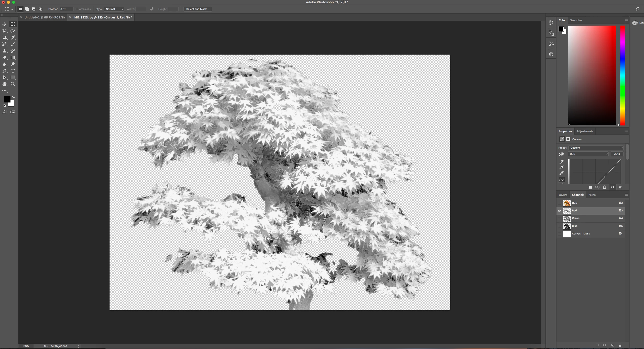This screenshot has height=349, width=644.
Task: Show the RGB composite channel
Action: (x=559, y=203)
